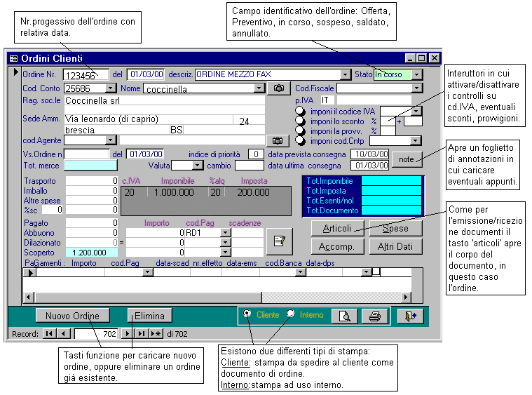Click the data ultima consegna field 01/03/00
The width and height of the screenshot is (532, 395).
point(370,166)
